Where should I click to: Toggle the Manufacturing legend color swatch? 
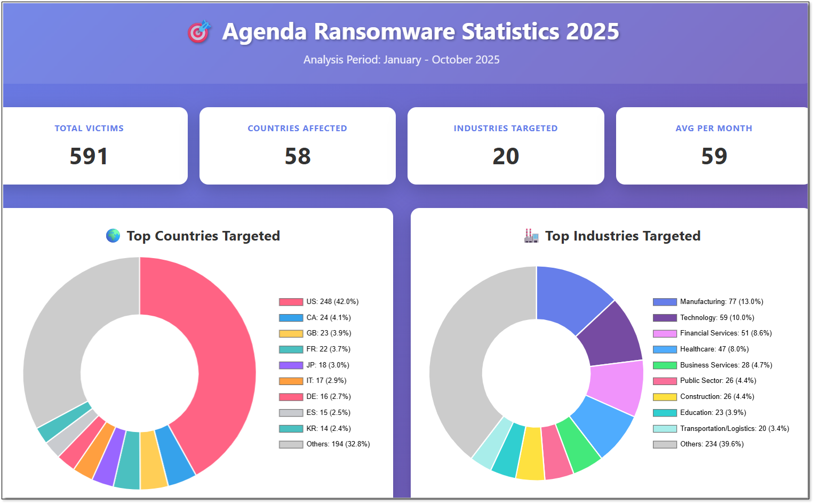tap(665, 302)
